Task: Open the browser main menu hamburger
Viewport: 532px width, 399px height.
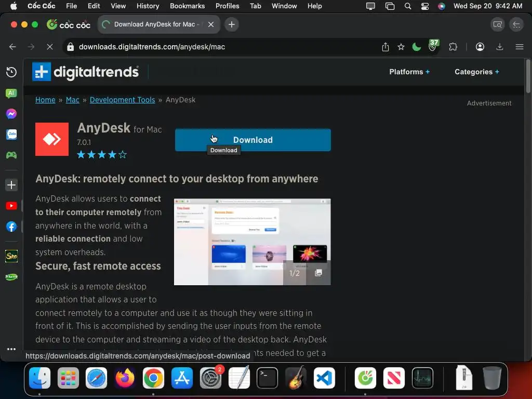Action: (520, 47)
